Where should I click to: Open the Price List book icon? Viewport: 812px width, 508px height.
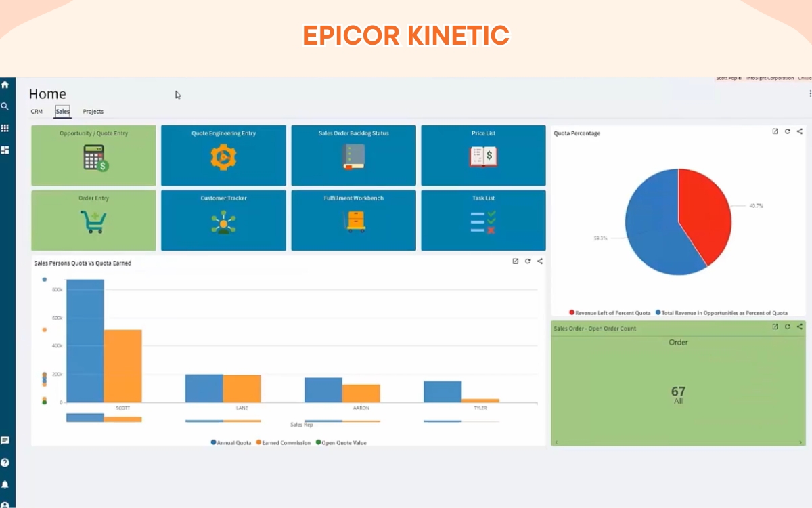[x=483, y=157]
